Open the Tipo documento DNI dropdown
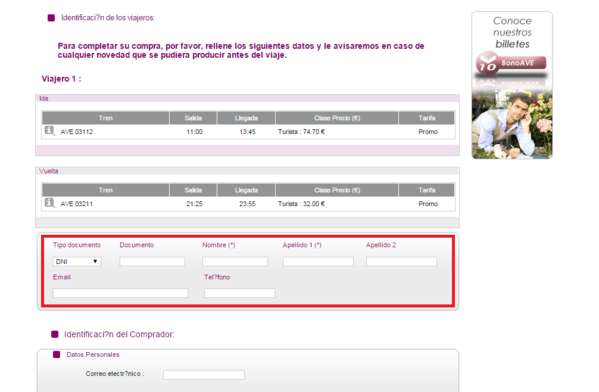Screen dimensions: 599x392 [x=77, y=261]
